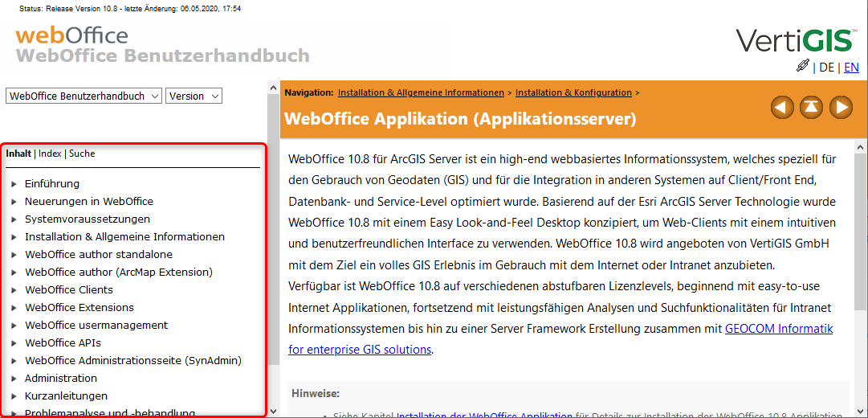Viewport: 868px width, 418px height.
Task: Switch to the Inhalt tab
Action: [18, 154]
